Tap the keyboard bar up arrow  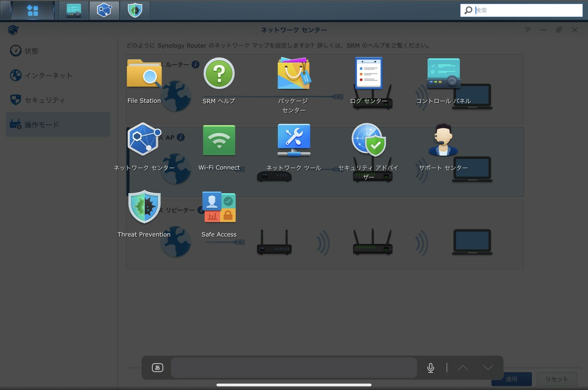pyautogui.click(x=463, y=368)
